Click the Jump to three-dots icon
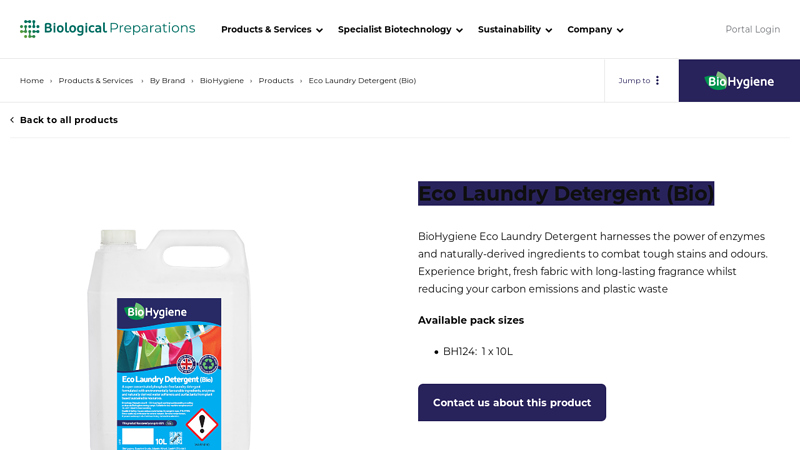 point(657,81)
